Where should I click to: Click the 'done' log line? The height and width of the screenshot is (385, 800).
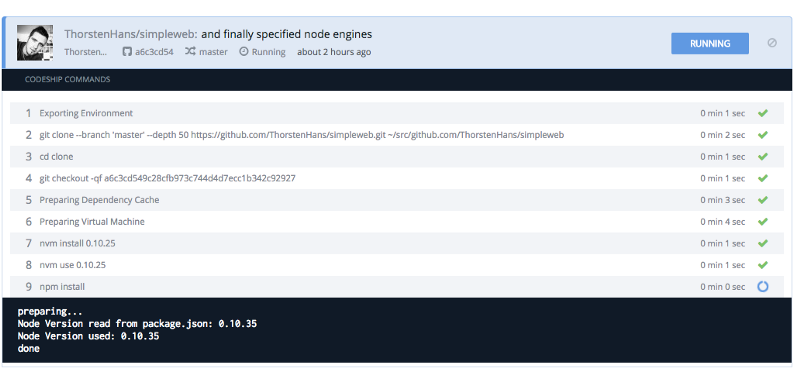[29, 349]
